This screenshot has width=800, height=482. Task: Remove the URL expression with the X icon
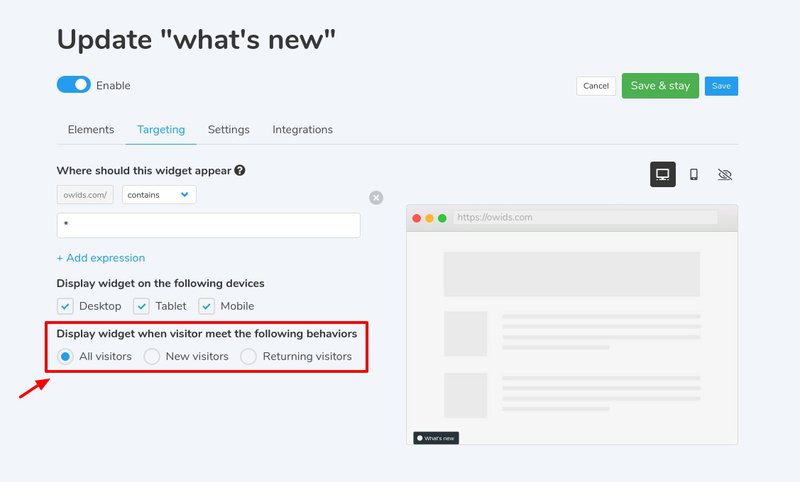tap(376, 198)
